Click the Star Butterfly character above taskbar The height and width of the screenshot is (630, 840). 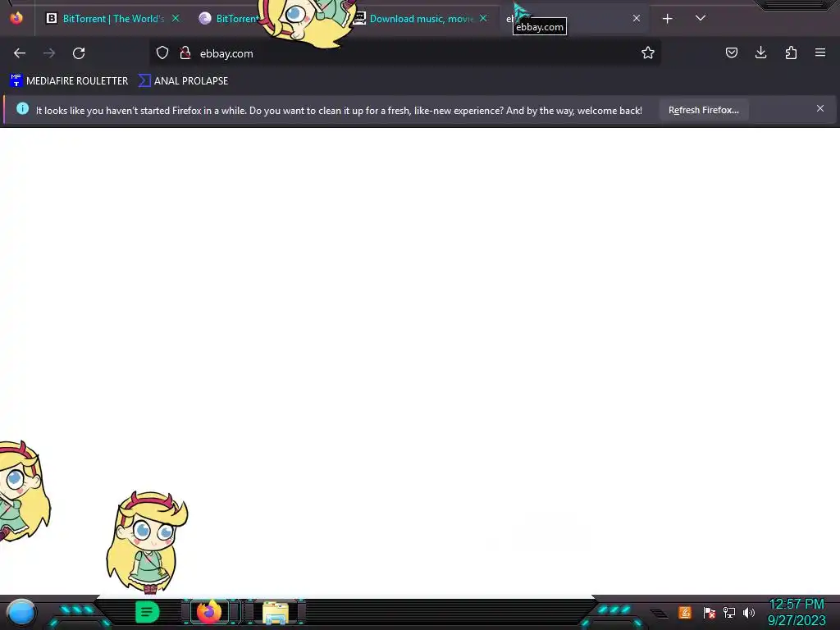pyautogui.click(x=148, y=542)
